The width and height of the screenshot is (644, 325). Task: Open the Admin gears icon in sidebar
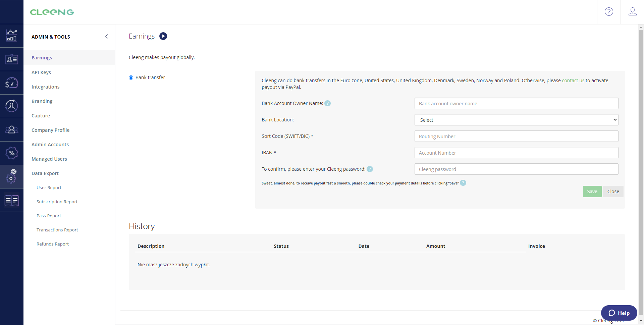point(12,176)
